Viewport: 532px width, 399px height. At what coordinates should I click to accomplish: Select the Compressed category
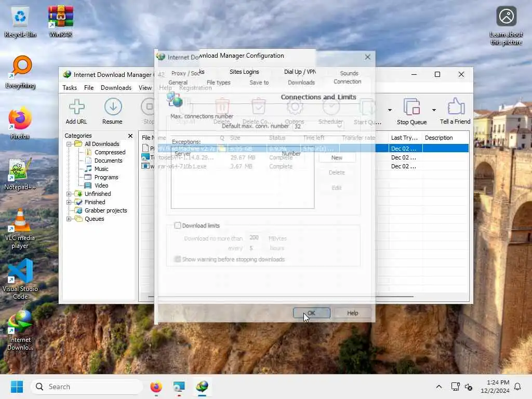(110, 152)
